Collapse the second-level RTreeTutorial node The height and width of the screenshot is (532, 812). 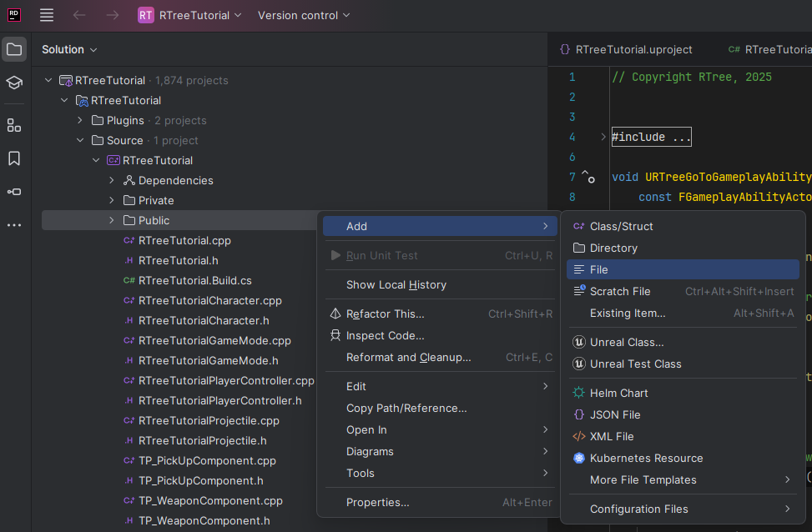(x=64, y=100)
